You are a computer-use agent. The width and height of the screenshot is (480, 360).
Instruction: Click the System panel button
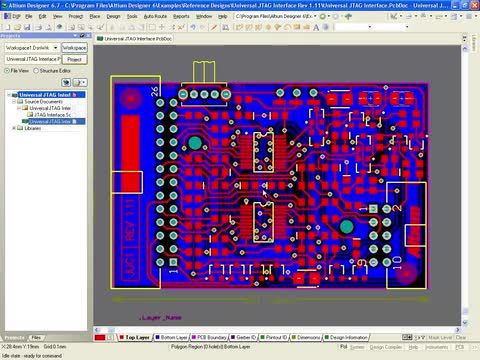point(357,347)
